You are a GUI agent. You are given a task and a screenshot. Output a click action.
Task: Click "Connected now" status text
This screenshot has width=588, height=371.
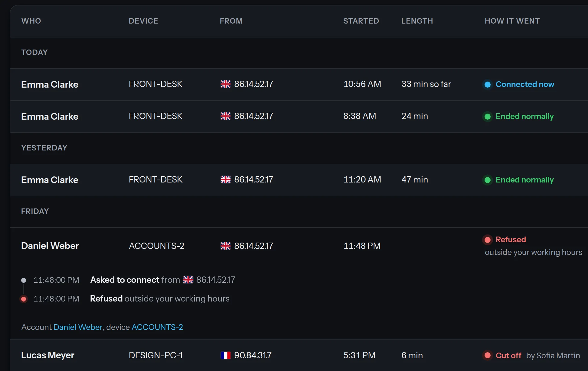tap(525, 84)
